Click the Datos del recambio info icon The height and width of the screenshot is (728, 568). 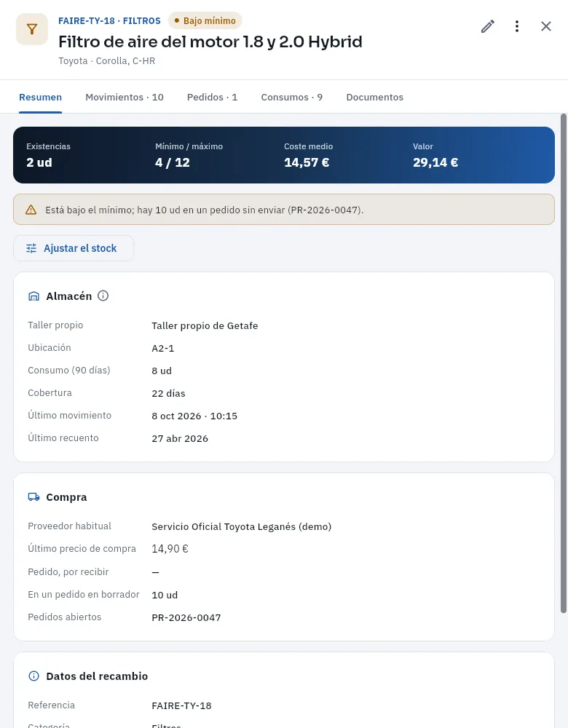(34, 676)
